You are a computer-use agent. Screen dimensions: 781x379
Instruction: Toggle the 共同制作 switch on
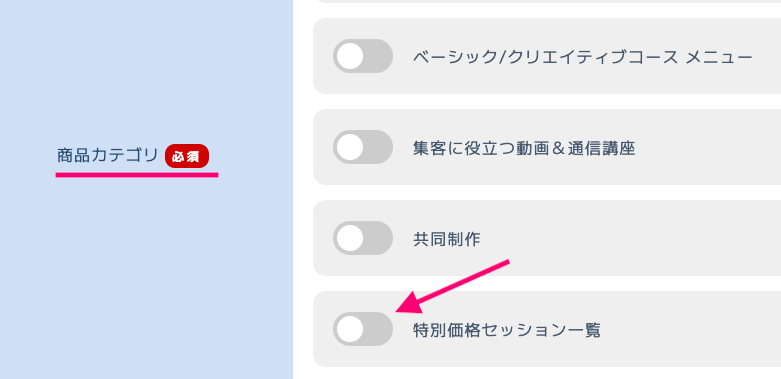(x=363, y=238)
